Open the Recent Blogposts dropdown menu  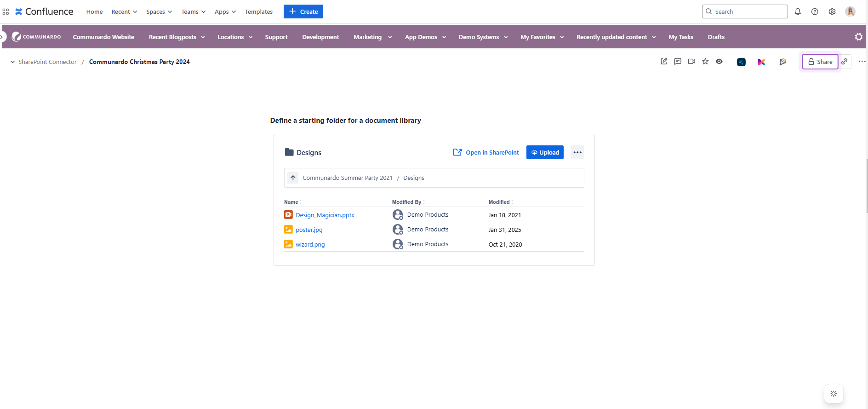pyautogui.click(x=177, y=37)
